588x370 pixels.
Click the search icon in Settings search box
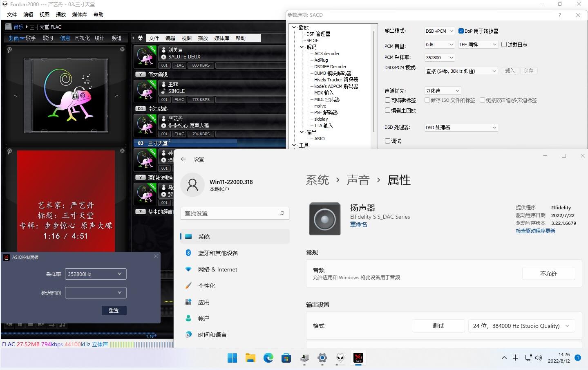coord(282,213)
